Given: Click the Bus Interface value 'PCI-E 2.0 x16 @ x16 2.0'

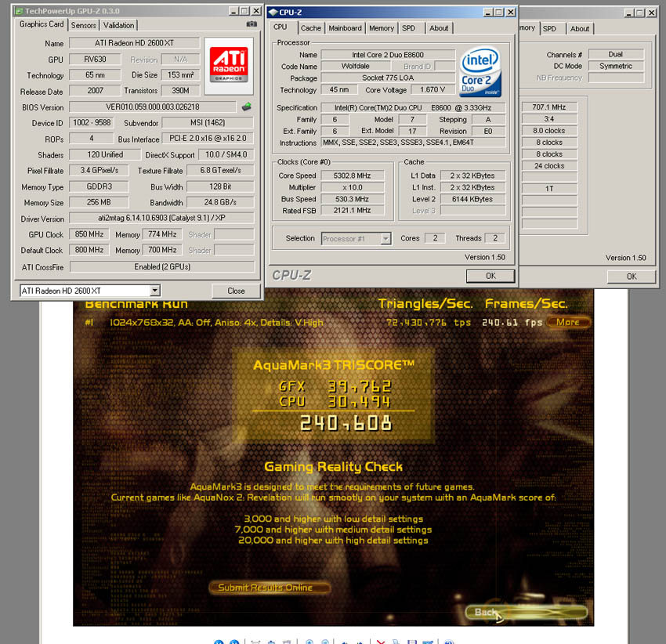Looking at the screenshot, I should pyautogui.click(x=208, y=139).
